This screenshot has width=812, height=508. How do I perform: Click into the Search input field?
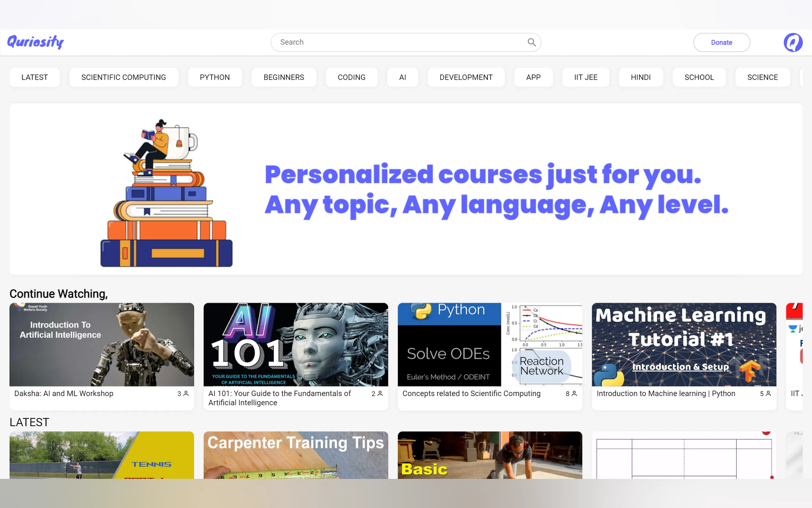coord(400,42)
